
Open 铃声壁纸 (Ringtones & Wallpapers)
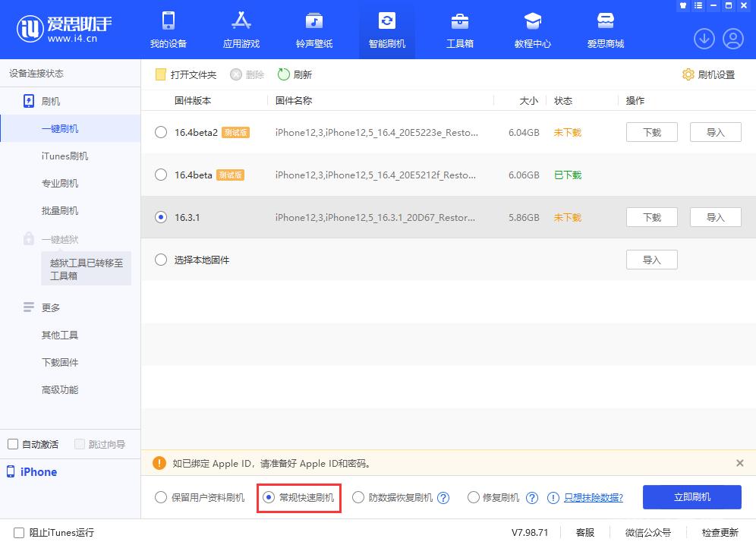click(313, 30)
